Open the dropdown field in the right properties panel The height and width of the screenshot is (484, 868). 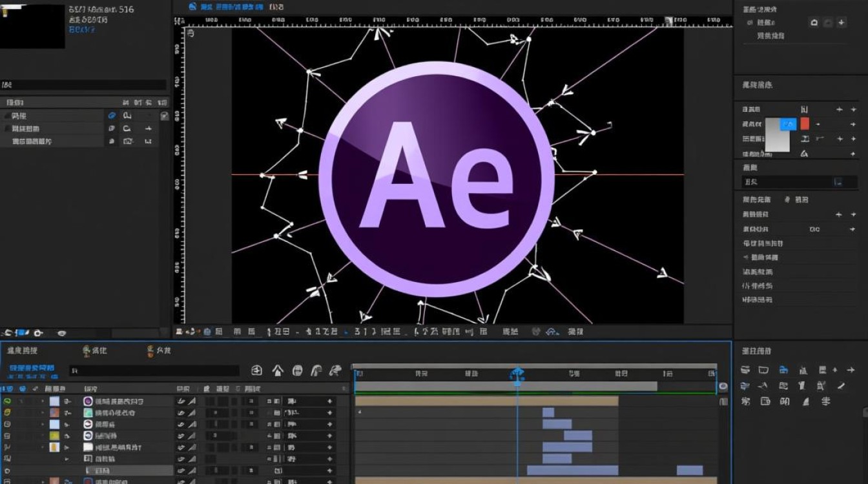794,183
